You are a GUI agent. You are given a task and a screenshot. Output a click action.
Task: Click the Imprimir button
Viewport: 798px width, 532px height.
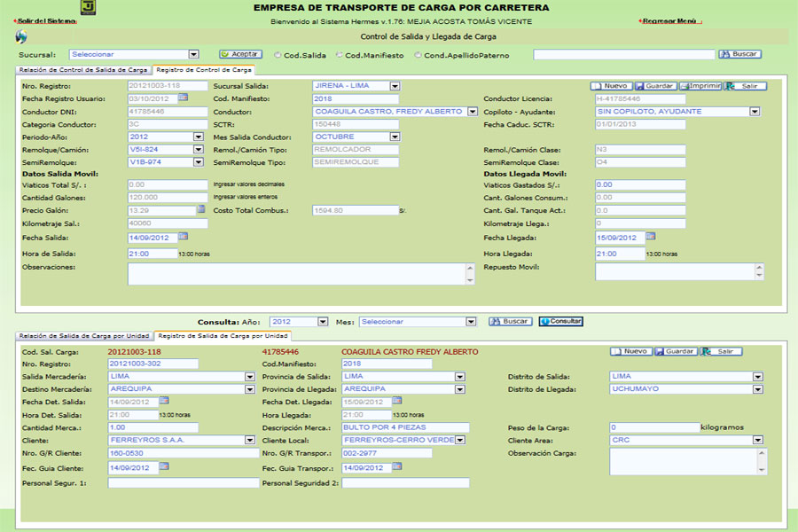[x=701, y=86]
